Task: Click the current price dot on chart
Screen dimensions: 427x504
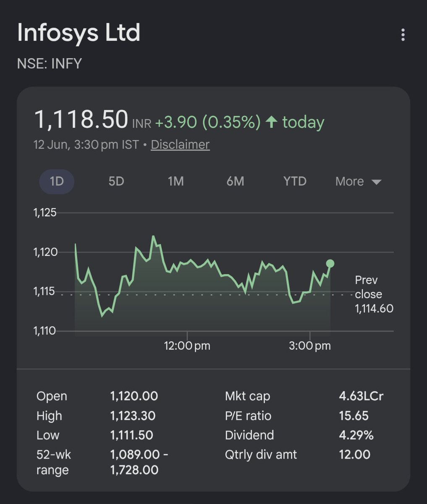Action: pos(330,264)
